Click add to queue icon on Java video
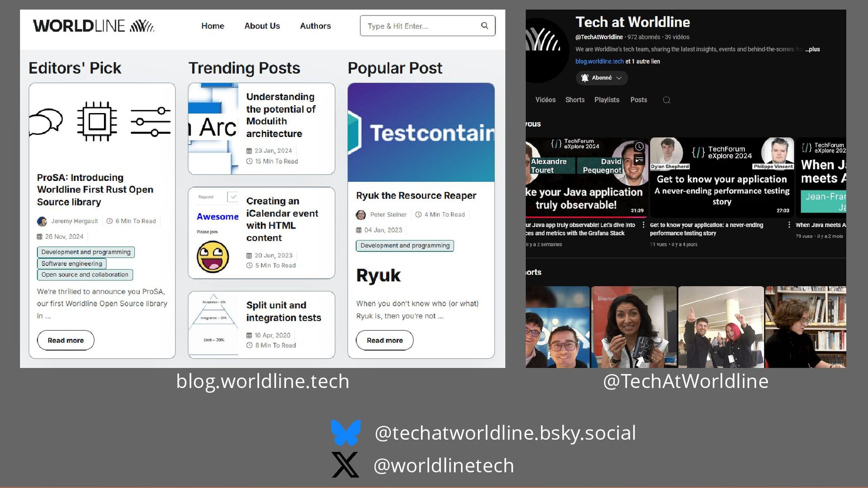The image size is (868, 488). (x=639, y=160)
